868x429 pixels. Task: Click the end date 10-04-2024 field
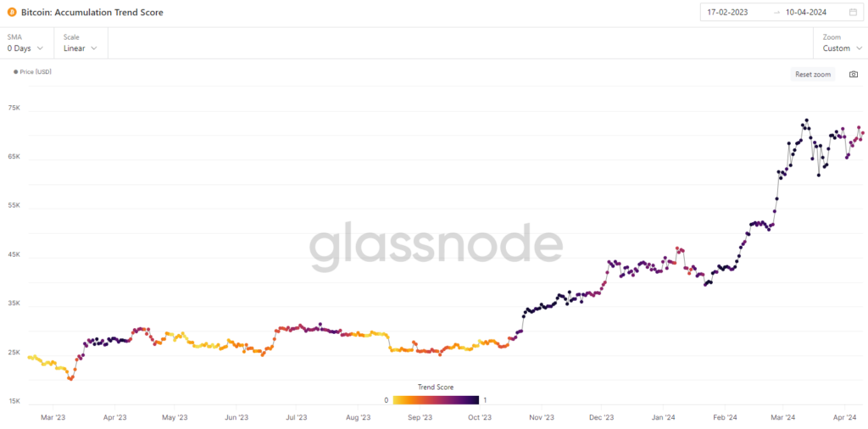806,12
